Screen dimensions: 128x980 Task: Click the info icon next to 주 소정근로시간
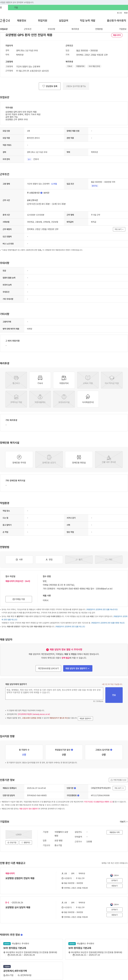click(41, 193)
